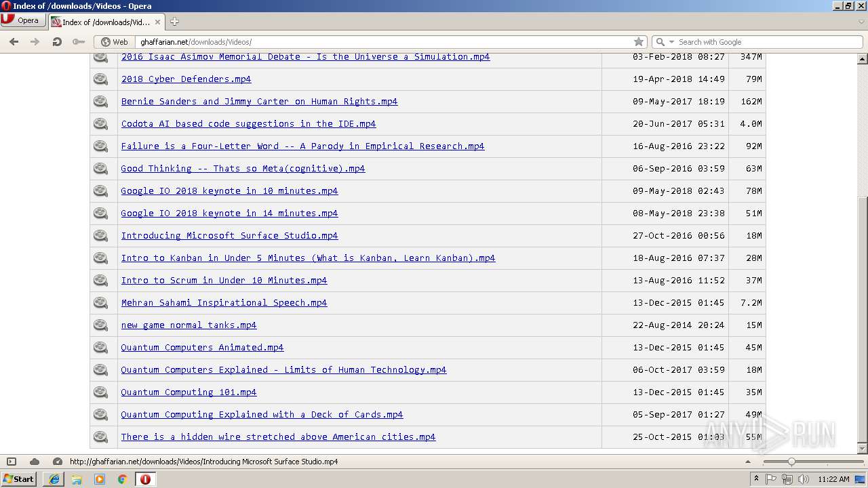868x488 pixels.
Task: Open Google IO 2018 keynote in 14 minutes
Action: 229,213
